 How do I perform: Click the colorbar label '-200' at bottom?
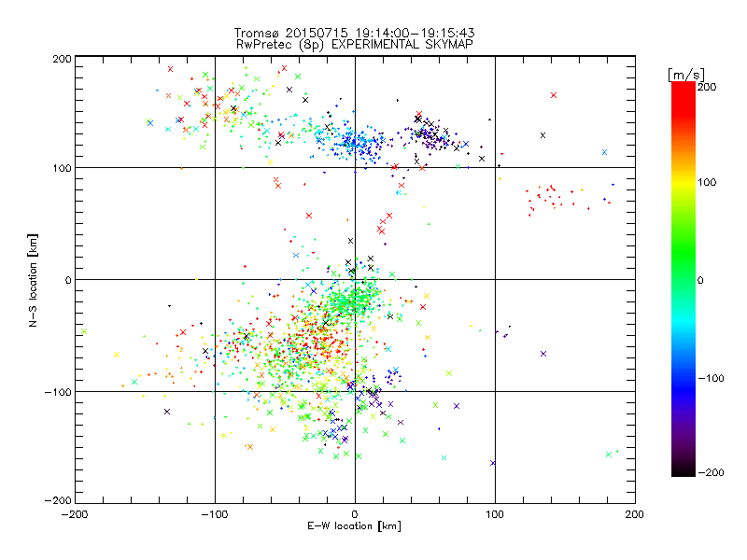(711, 472)
